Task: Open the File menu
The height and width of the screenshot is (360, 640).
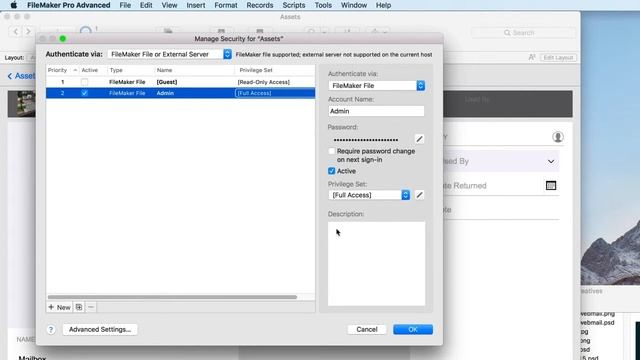Action: click(125, 5)
